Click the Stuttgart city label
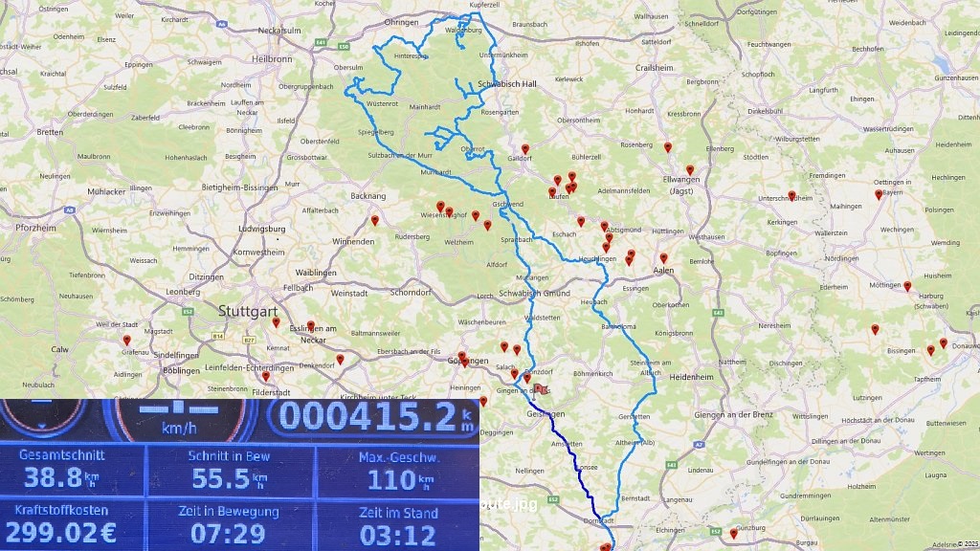The width and height of the screenshot is (980, 551). (248, 312)
